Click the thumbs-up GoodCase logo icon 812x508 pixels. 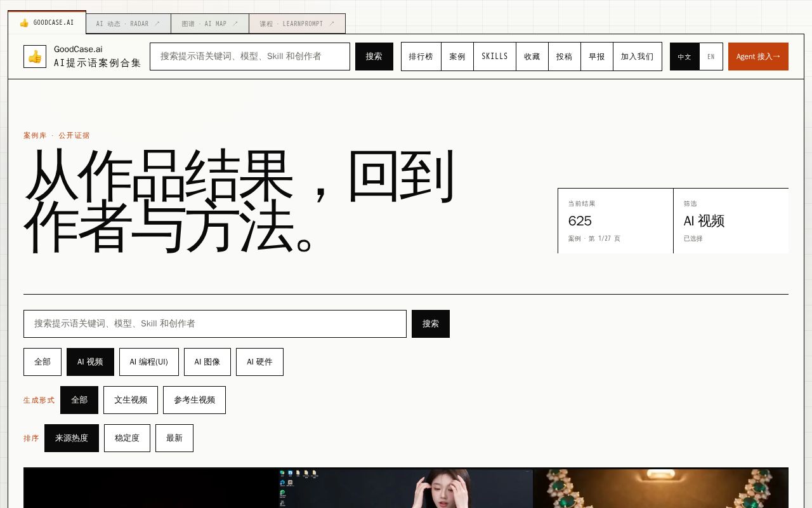[x=35, y=57]
